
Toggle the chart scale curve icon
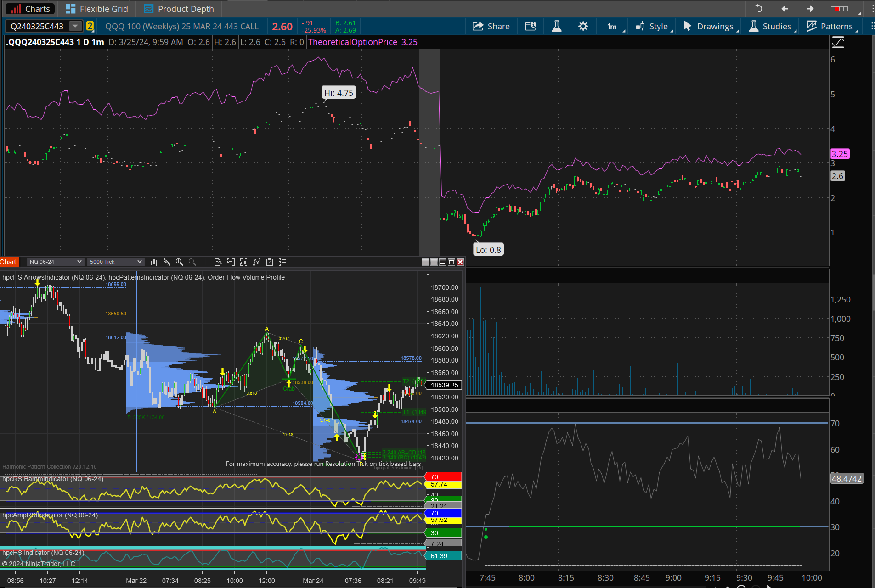pyautogui.click(x=838, y=43)
